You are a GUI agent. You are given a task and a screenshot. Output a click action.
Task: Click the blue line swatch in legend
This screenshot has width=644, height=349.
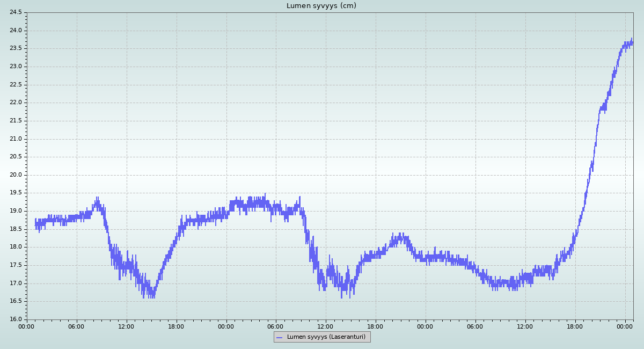click(279, 337)
